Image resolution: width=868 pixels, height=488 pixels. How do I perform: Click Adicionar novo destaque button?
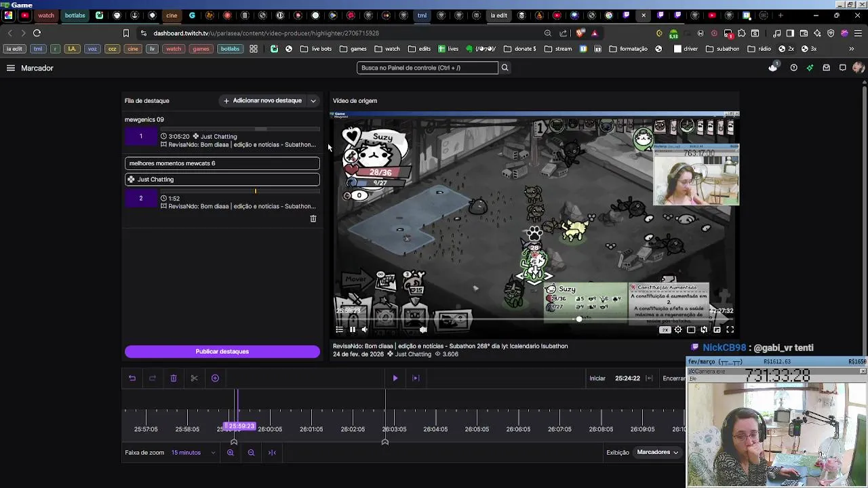pos(262,101)
